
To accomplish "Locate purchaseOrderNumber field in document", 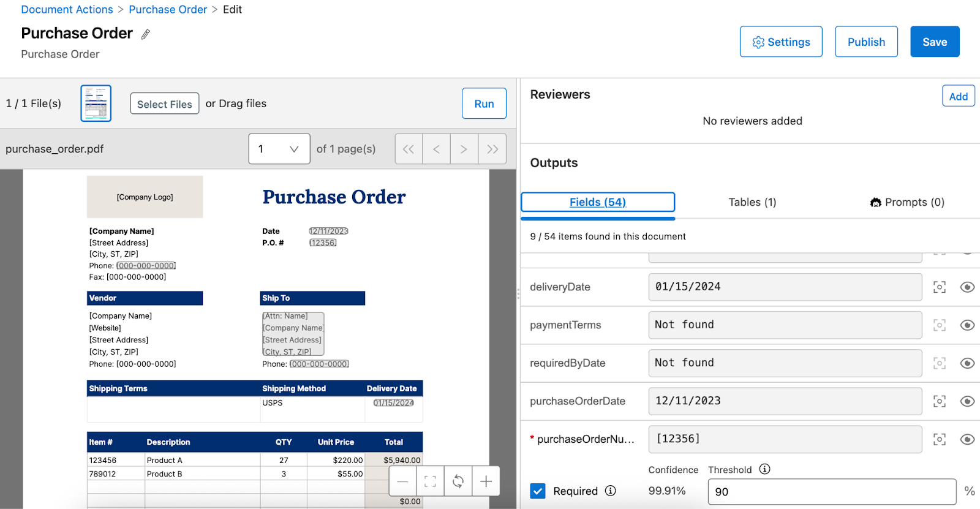I will (x=940, y=439).
